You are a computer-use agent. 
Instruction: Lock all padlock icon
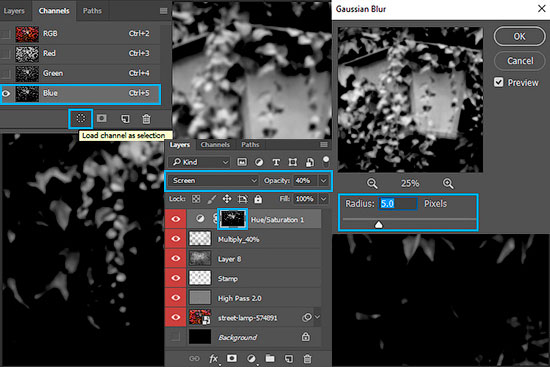[x=258, y=199]
